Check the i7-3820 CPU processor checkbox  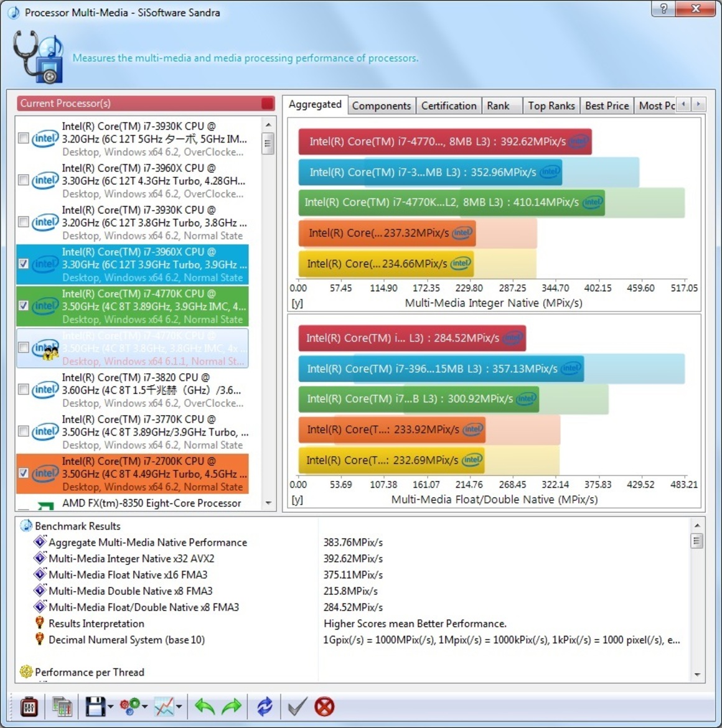click(x=23, y=389)
